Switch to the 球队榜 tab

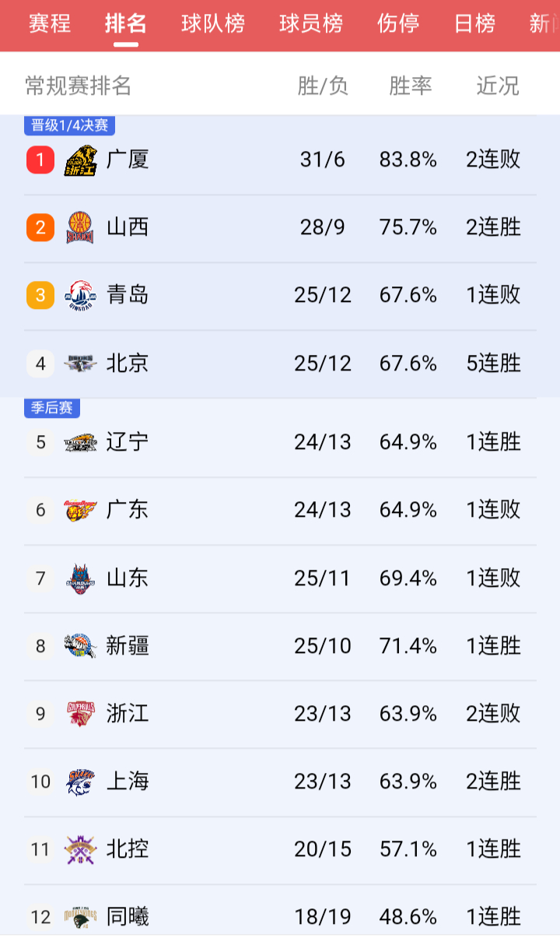[x=213, y=23]
